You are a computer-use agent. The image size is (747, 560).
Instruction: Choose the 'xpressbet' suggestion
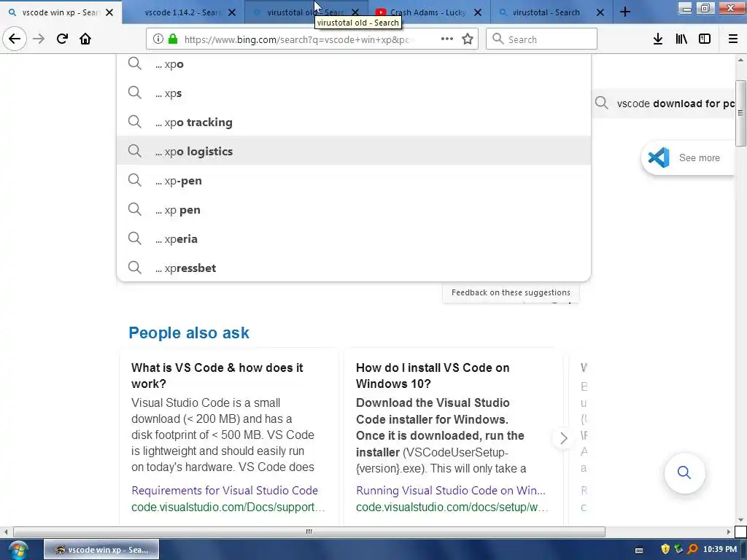click(x=354, y=268)
